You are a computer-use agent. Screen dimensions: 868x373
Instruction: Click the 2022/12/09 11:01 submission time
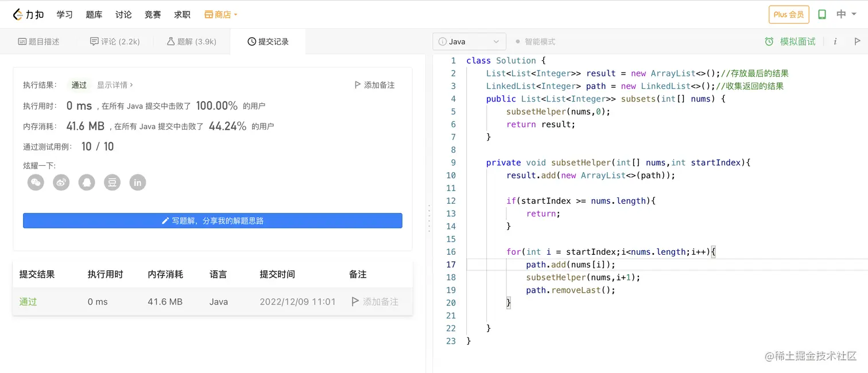pyautogui.click(x=297, y=302)
